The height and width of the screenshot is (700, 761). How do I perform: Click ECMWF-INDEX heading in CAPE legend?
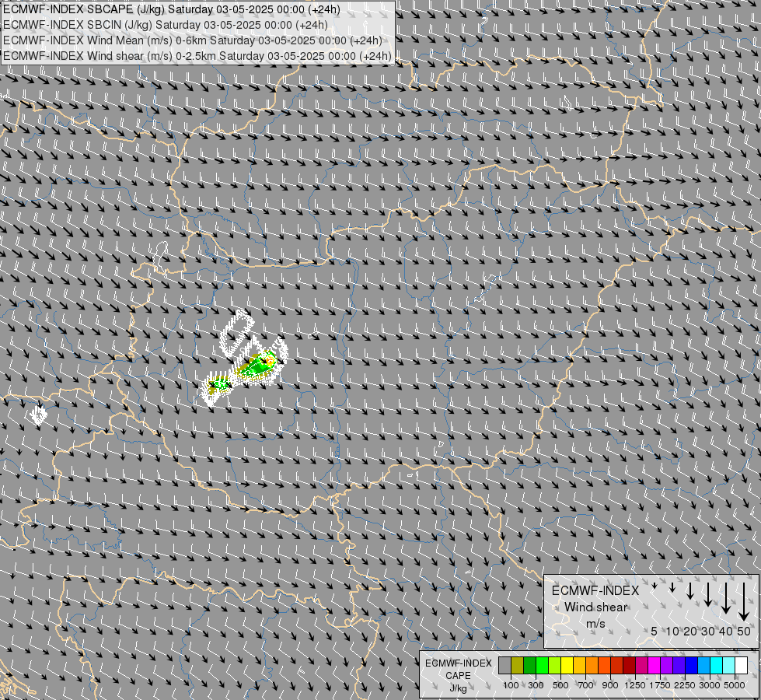[x=458, y=663]
